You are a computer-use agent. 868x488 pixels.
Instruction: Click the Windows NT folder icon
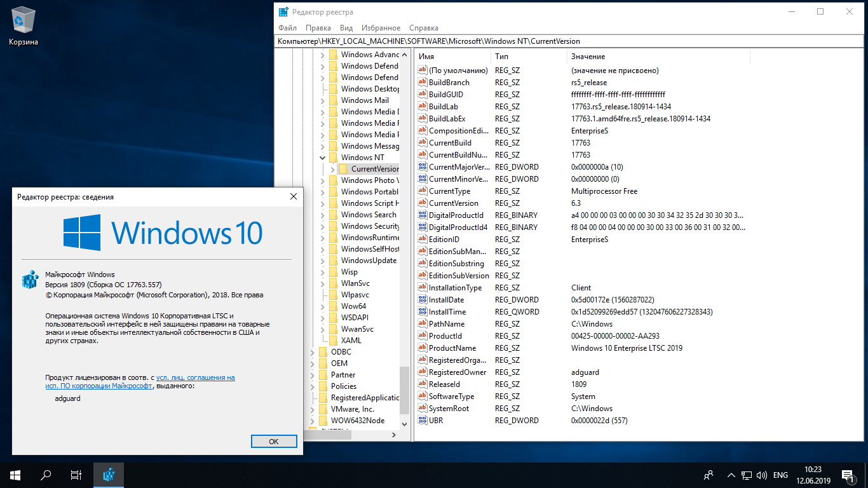(x=333, y=158)
